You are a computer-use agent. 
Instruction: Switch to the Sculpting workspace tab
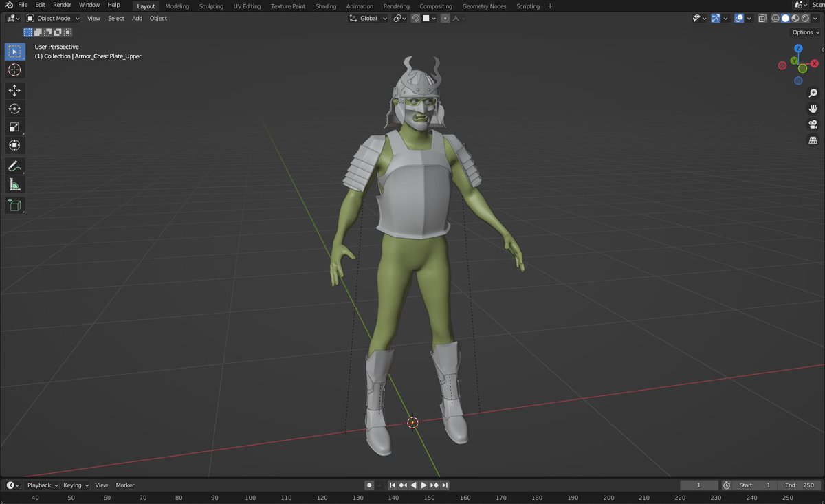[x=211, y=6]
